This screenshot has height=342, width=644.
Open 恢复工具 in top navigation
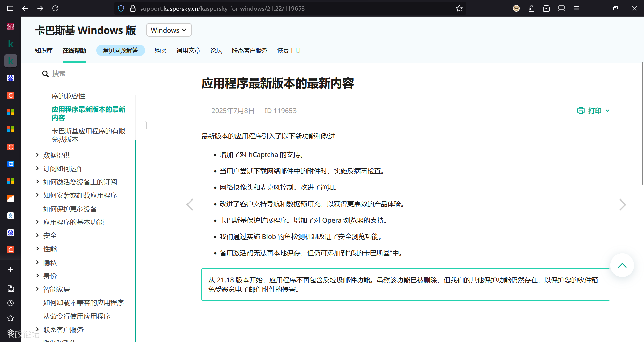(289, 51)
